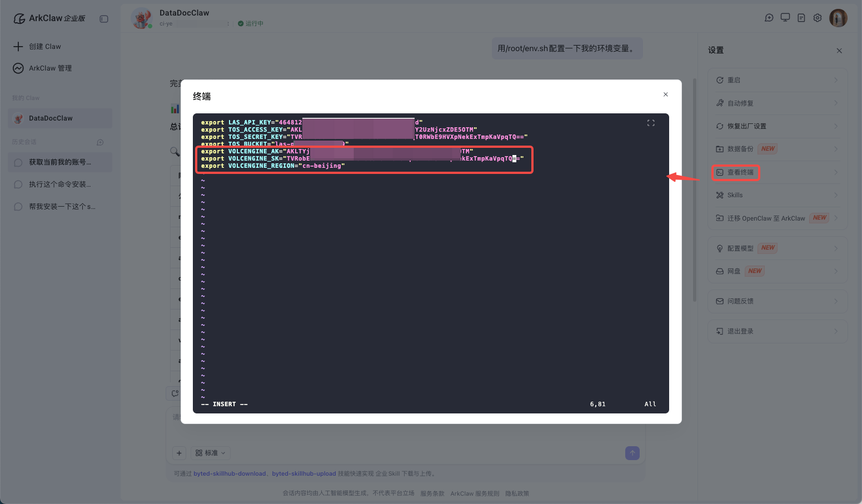Choose 迁移 OpenClaw 至 ArkClaw option

778,218
